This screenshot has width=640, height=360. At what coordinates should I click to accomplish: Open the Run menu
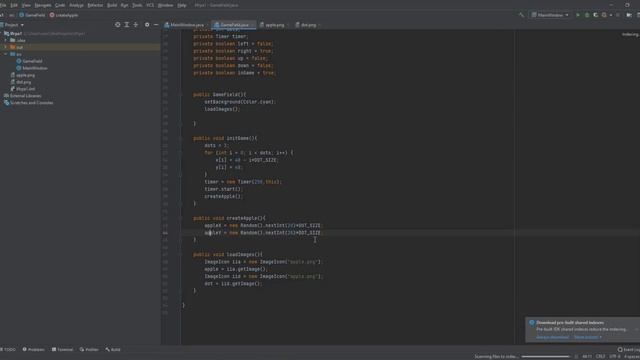pyautogui.click(x=124, y=5)
